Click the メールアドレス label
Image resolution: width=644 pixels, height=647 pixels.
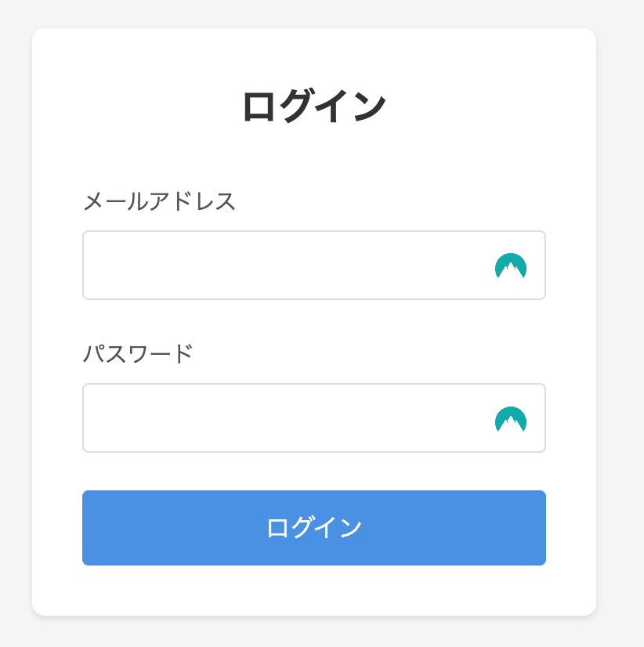pos(159,201)
